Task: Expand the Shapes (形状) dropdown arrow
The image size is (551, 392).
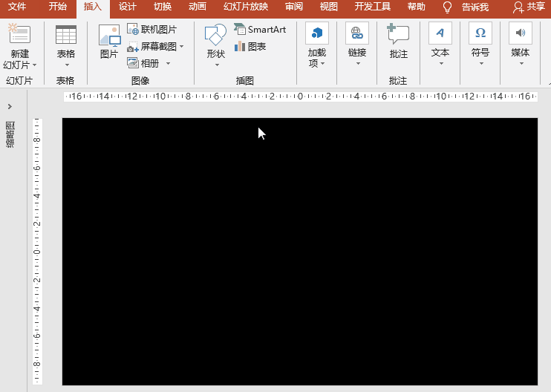Action: click(217, 65)
